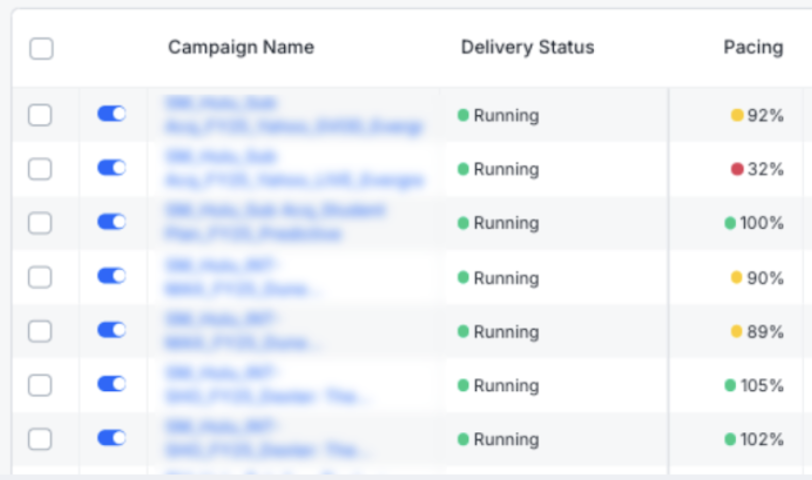Click the Running status in the 89% row
The height and width of the screenshot is (480, 812).
coord(498,331)
